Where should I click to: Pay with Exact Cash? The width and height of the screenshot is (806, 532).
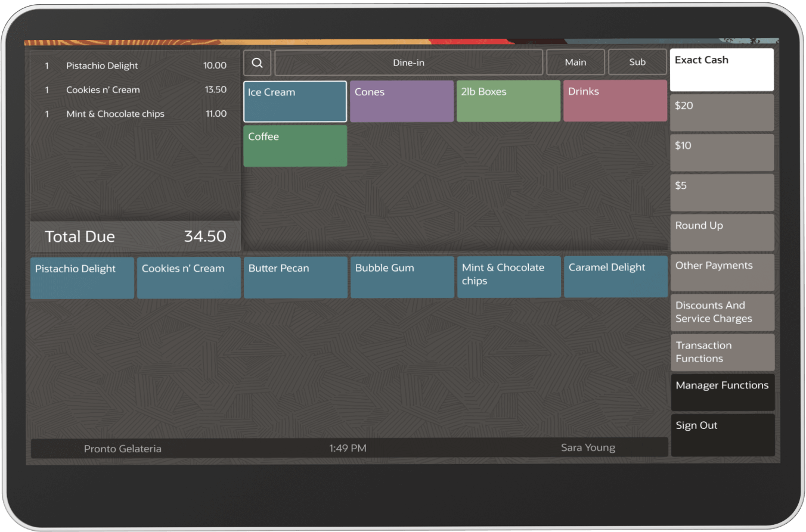pyautogui.click(x=721, y=69)
